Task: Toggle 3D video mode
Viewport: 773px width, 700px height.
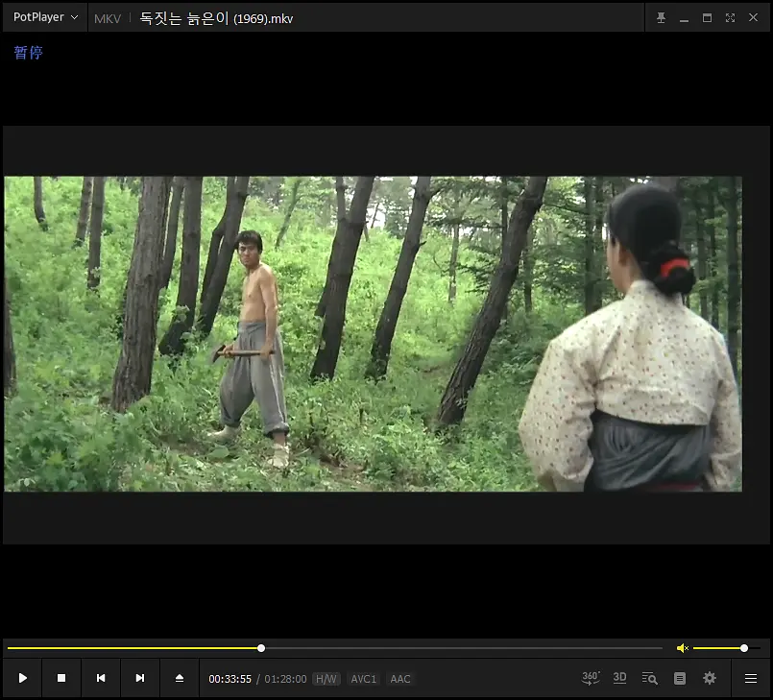Action: 619,678
